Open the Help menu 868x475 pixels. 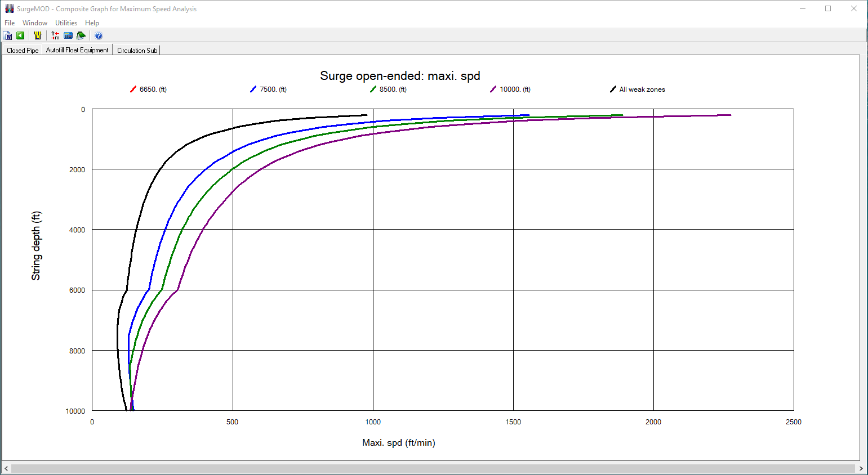[92, 23]
